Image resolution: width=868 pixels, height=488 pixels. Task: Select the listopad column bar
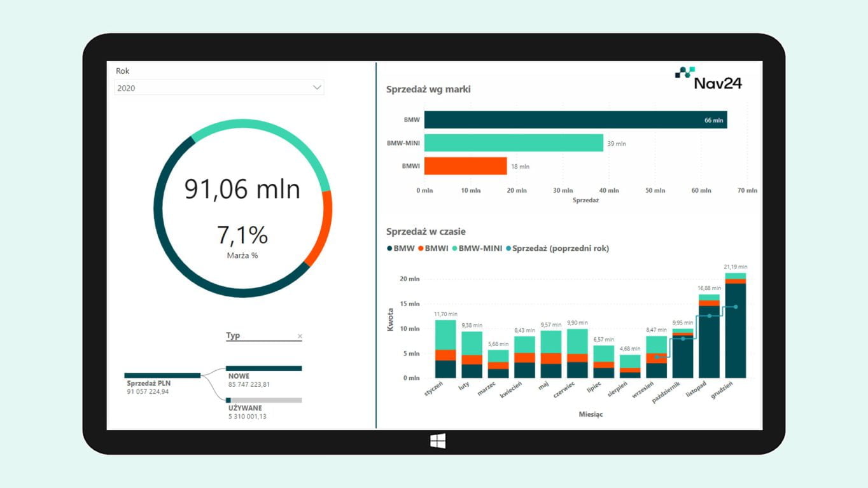tap(709, 336)
